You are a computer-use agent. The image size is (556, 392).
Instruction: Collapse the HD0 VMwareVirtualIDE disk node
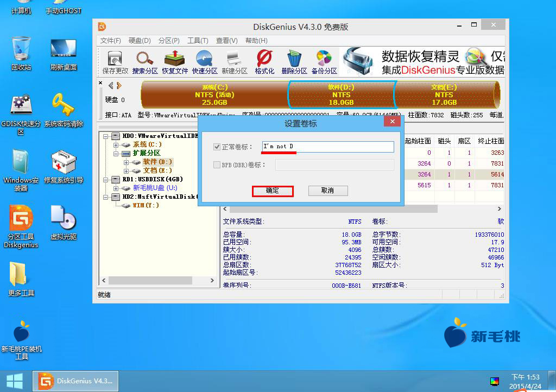105,136
